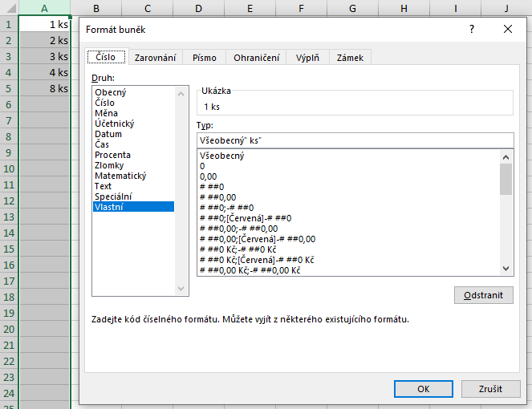The height and width of the screenshot is (409, 532).
Task: Click cell A5 containing 8 ks
Action: pyautogui.click(x=44, y=88)
